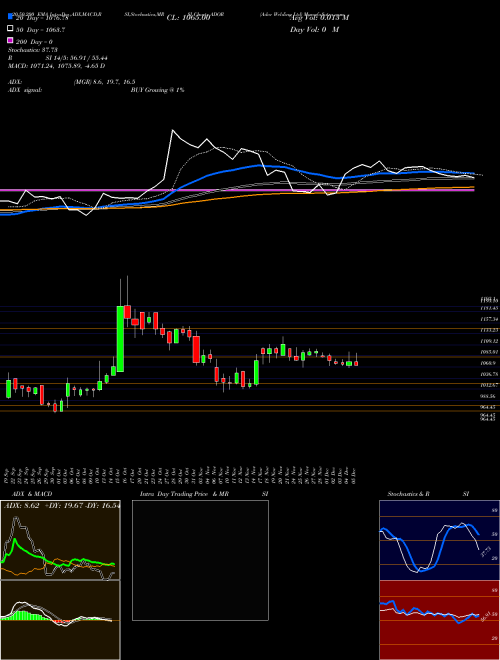Click the white 50 Day EMA legend swatch

pyautogui.click(x=10, y=28)
